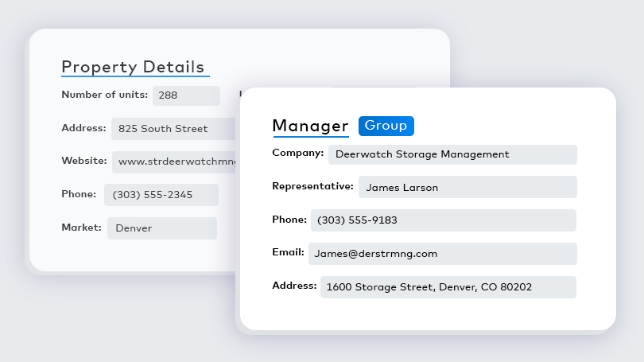644x362 pixels.
Task: Click the Company field Deerwatch Storage Management
Action: (x=452, y=154)
